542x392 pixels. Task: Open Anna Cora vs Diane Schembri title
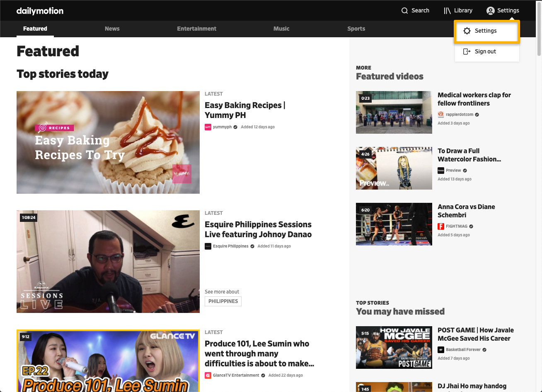coord(466,211)
